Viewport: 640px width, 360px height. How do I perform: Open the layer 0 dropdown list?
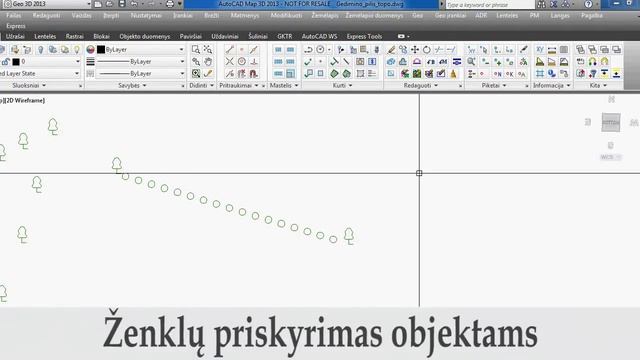(x=78, y=62)
